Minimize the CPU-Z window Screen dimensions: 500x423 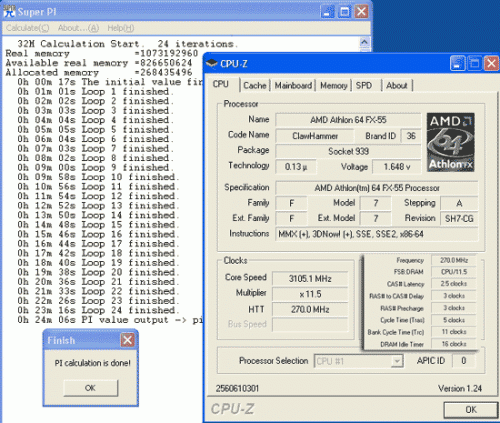458,63
